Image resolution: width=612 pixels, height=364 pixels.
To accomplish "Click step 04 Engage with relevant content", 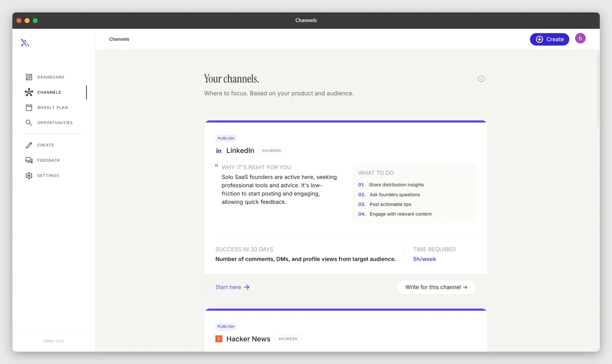I will click(395, 214).
